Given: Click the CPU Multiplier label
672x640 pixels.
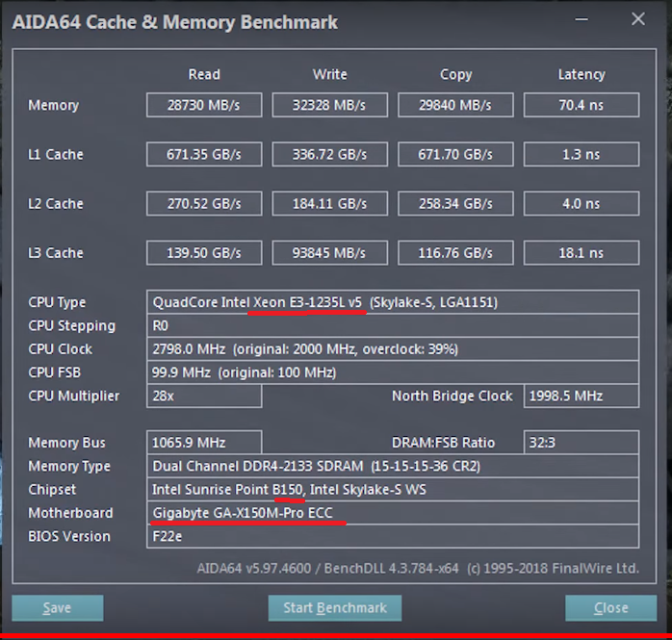Looking at the screenshot, I should coord(74,397).
